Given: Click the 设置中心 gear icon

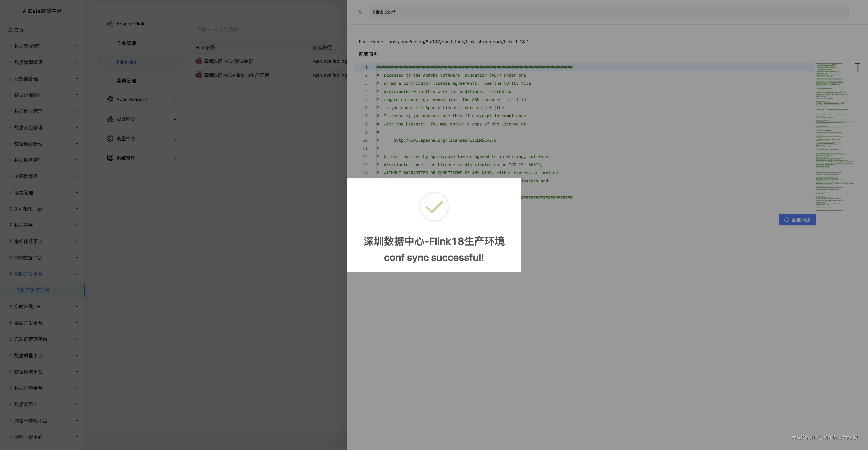Looking at the screenshot, I should (110, 138).
